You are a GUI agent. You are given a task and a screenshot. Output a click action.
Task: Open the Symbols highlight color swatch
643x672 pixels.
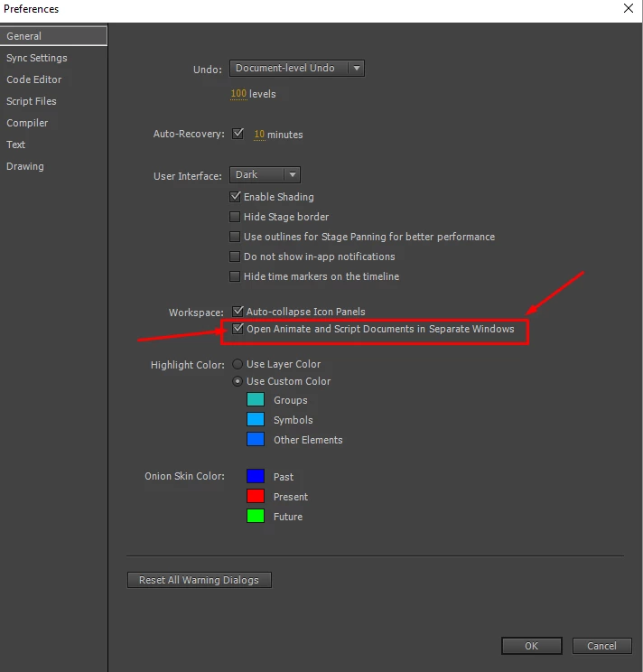[256, 419]
